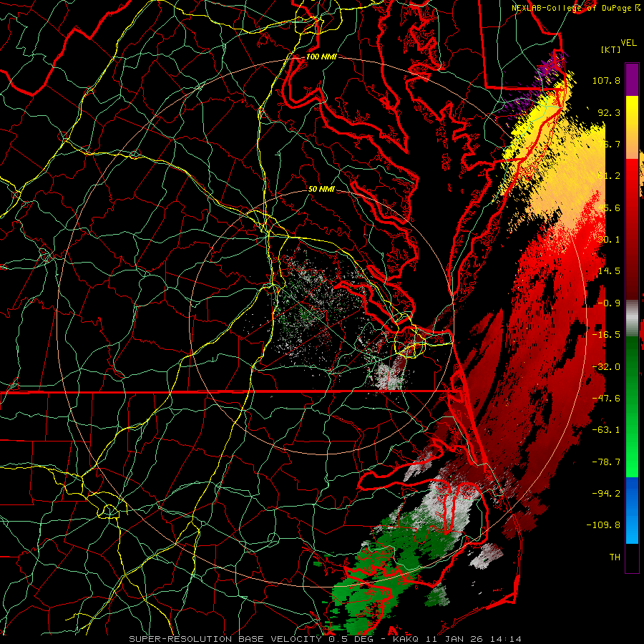The width and height of the screenshot is (644, 644).
Task: Select the -63.1 velocity scale label
Action: tap(606, 430)
